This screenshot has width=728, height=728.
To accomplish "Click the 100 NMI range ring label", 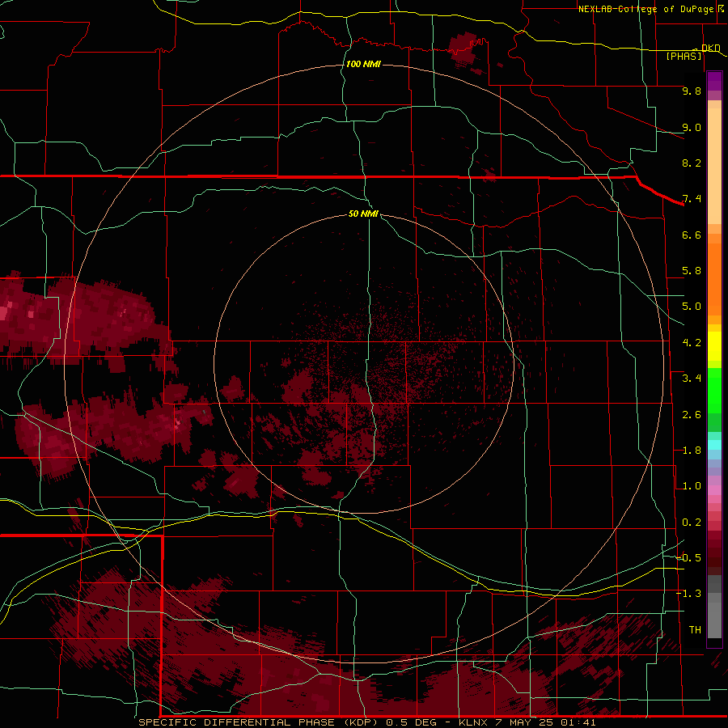I will (363, 64).
